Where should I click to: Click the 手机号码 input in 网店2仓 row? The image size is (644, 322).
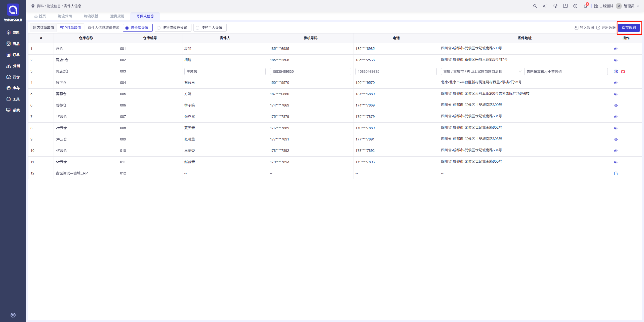click(310, 71)
